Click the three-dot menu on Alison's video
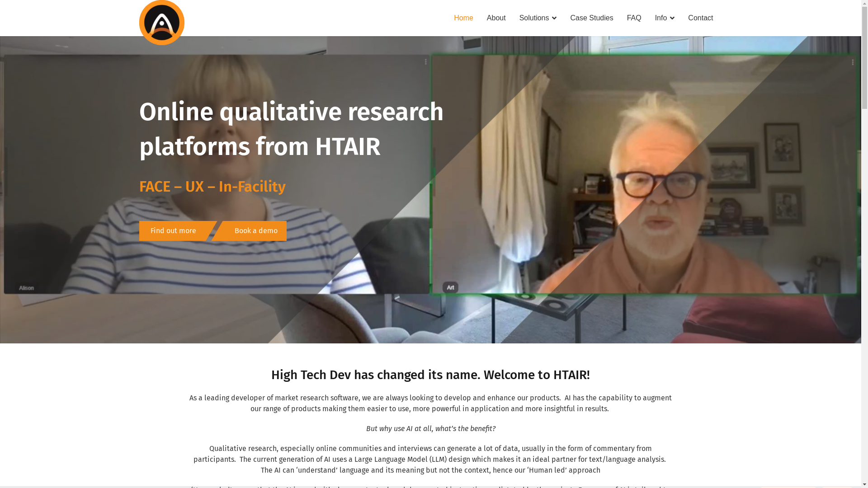Screen dimensions: 868x488 (425, 62)
